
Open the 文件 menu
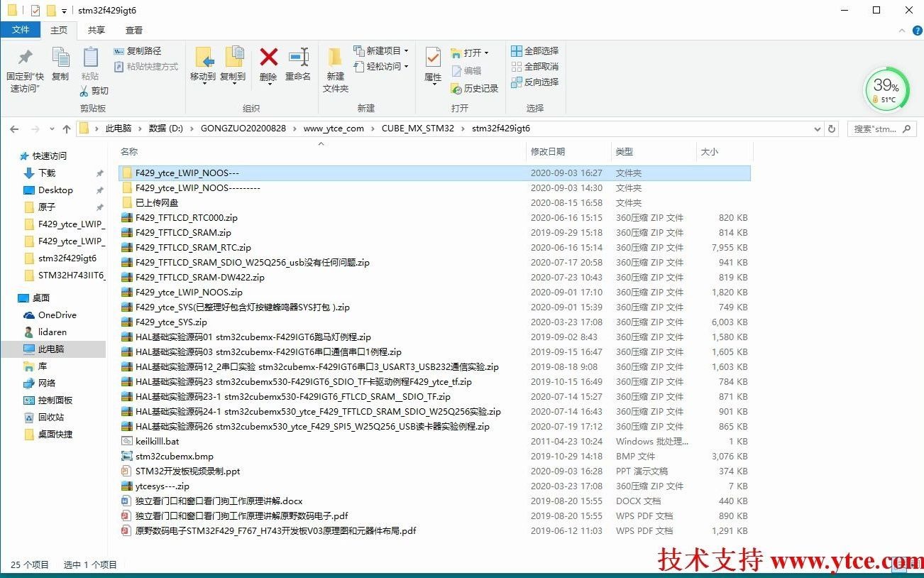pyautogui.click(x=21, y=30)
